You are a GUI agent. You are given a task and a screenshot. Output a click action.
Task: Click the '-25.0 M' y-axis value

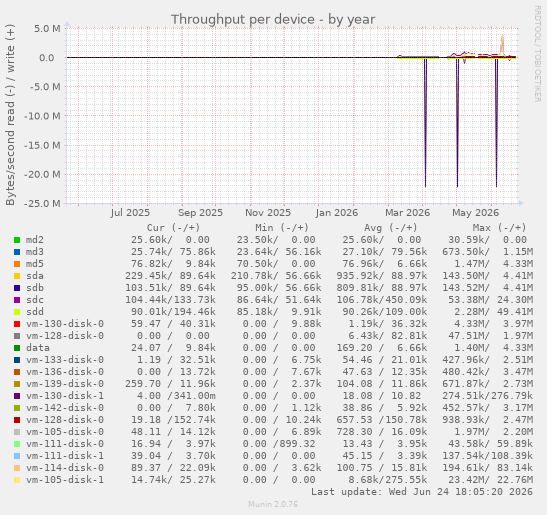pos(42,203)
